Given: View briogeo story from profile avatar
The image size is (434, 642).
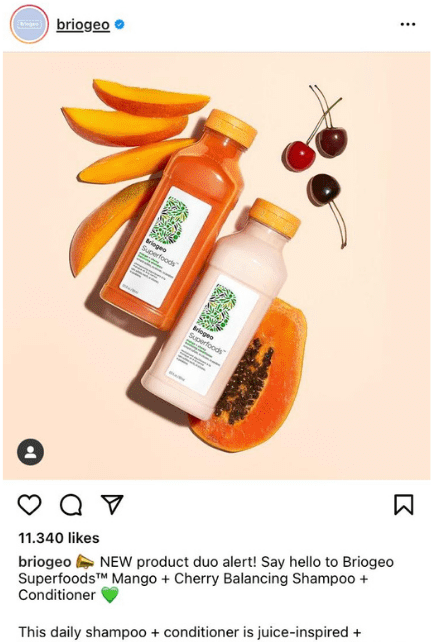Looking at the screenshot, I should coord(29,25).
